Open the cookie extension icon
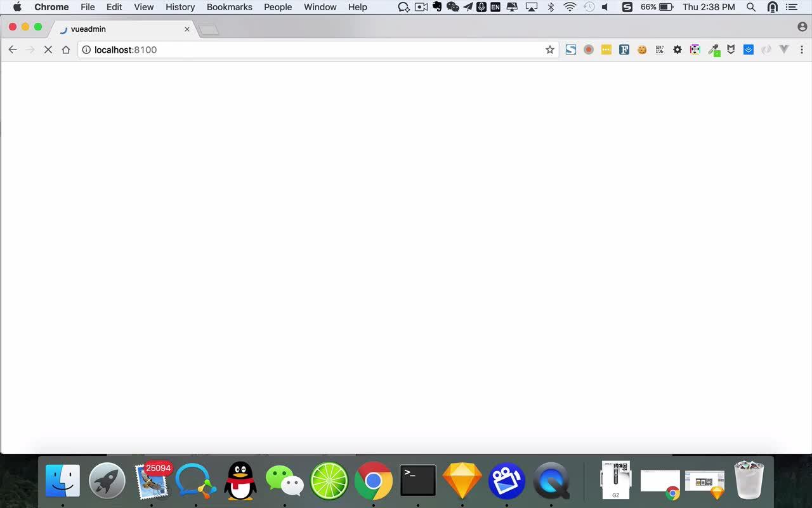The height and width of the screenshot is (508, 812). [642, 50]
